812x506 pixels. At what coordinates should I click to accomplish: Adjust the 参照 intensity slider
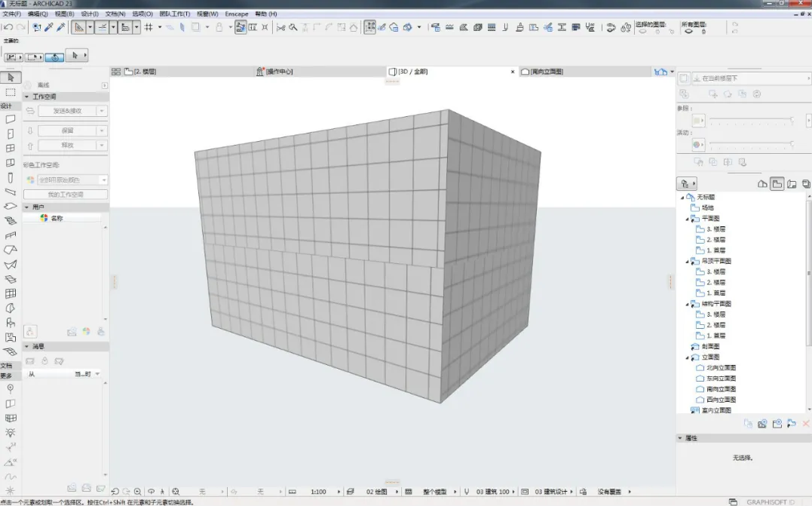[x=752, y=120]
